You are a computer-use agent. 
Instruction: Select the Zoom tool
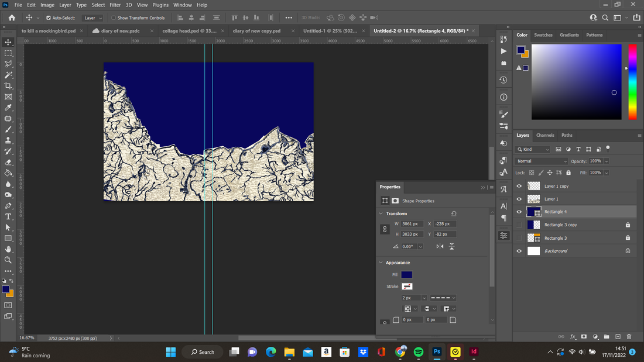8,260
